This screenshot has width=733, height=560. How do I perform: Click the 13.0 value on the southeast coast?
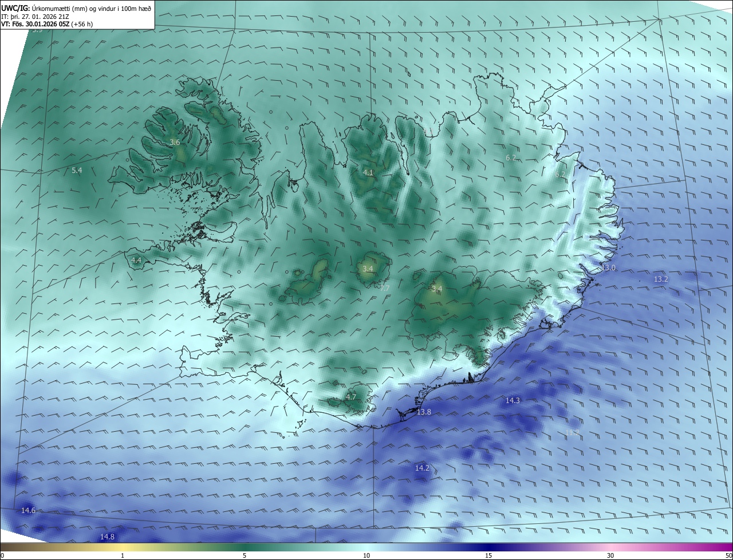[608, 268]
